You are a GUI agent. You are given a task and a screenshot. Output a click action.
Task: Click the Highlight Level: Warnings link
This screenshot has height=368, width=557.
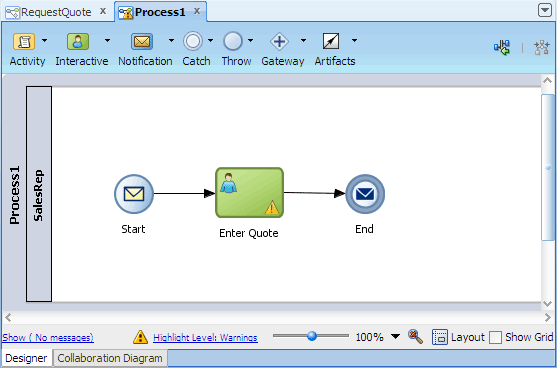(205, 337)
